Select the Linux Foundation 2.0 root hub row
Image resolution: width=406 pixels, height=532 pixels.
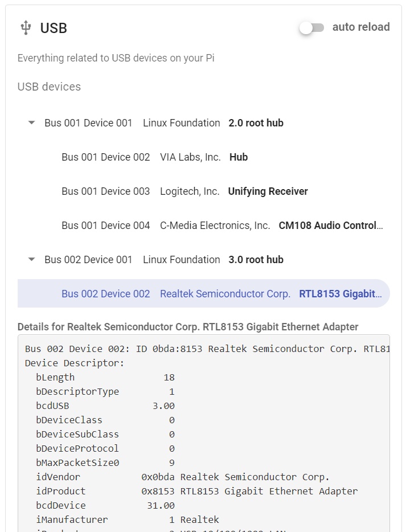[x=203, y=123]
